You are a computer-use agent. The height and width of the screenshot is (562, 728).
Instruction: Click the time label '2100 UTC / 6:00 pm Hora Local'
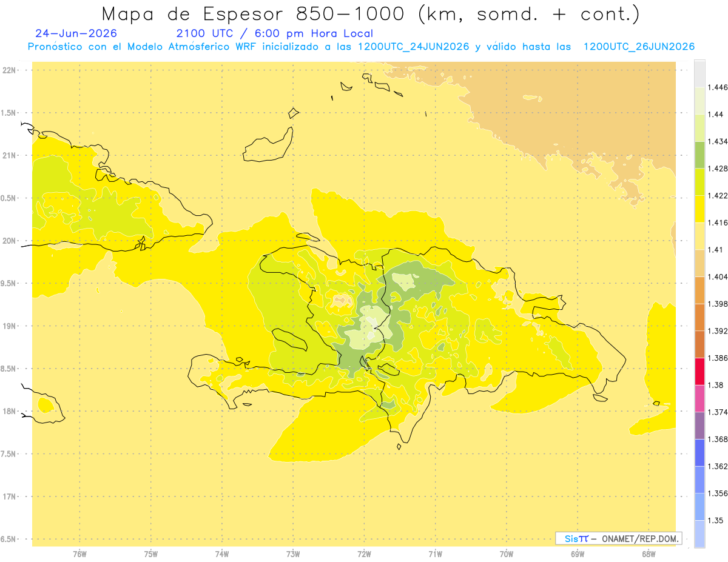pos(275,34)
